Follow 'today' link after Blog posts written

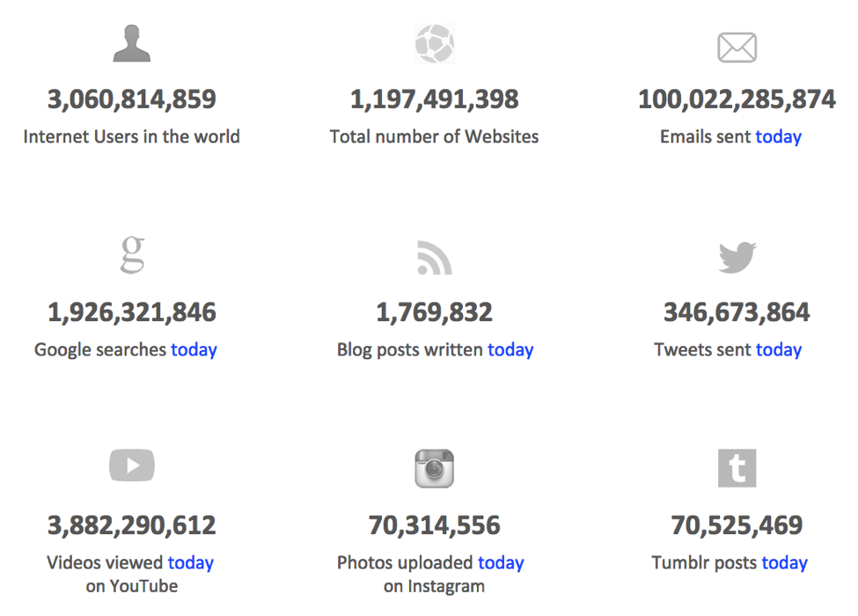coord(510,349)
